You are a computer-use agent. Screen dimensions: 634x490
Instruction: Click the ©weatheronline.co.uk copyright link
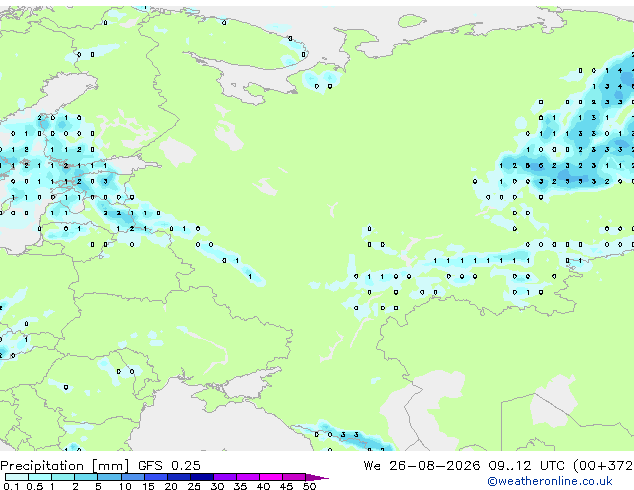coord(550,481)
